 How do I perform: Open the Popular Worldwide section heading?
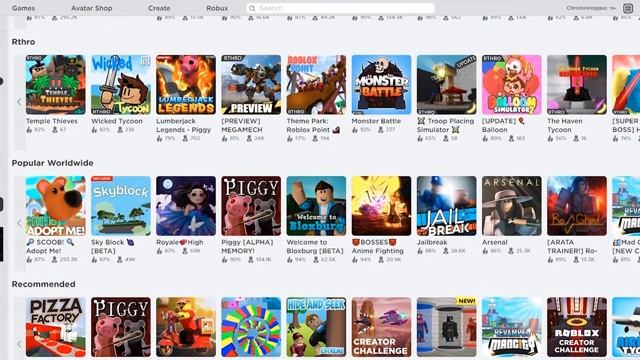click(x=53, y=163)
